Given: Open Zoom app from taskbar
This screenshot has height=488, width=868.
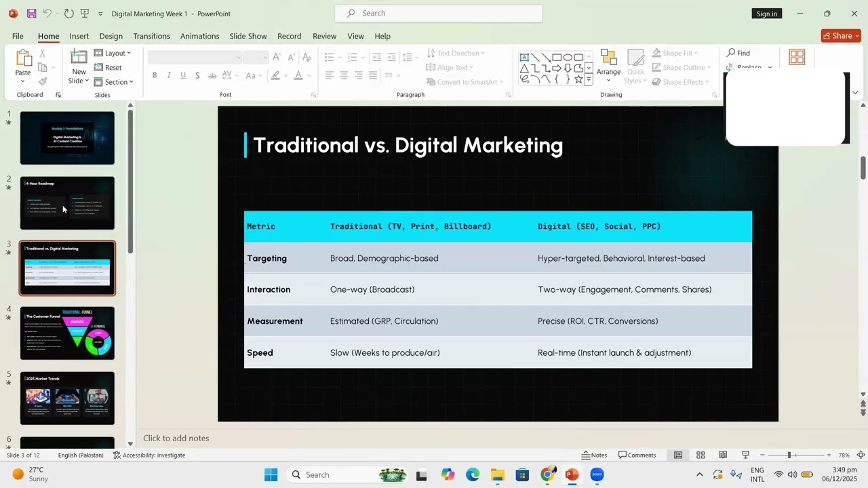Looking at the screenshot, I should pyautogui.click(x=597, y=474).
